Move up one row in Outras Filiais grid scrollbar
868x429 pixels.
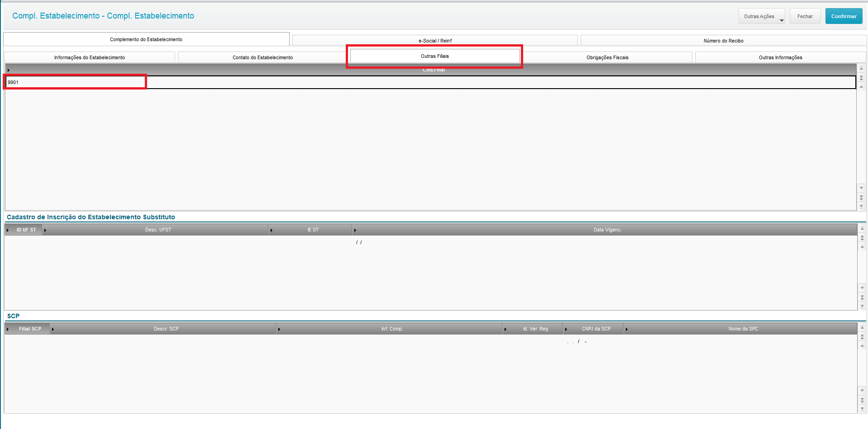coord(861,86)
